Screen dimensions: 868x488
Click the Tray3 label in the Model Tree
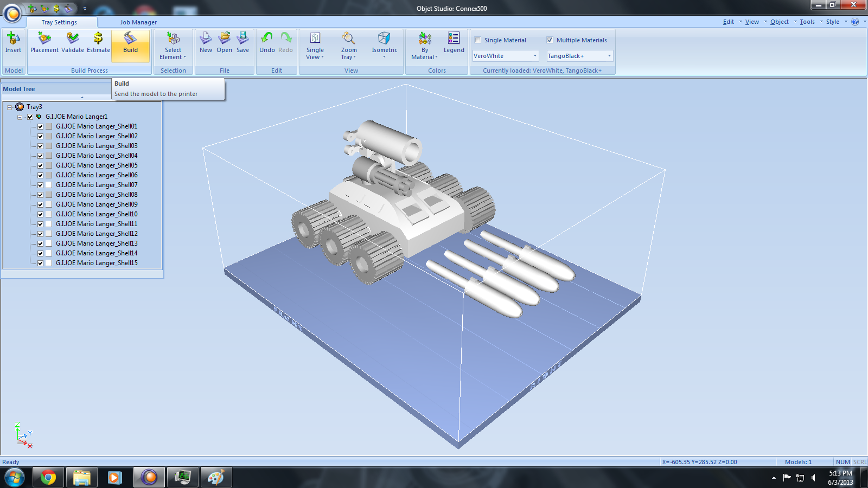point(34,107)
